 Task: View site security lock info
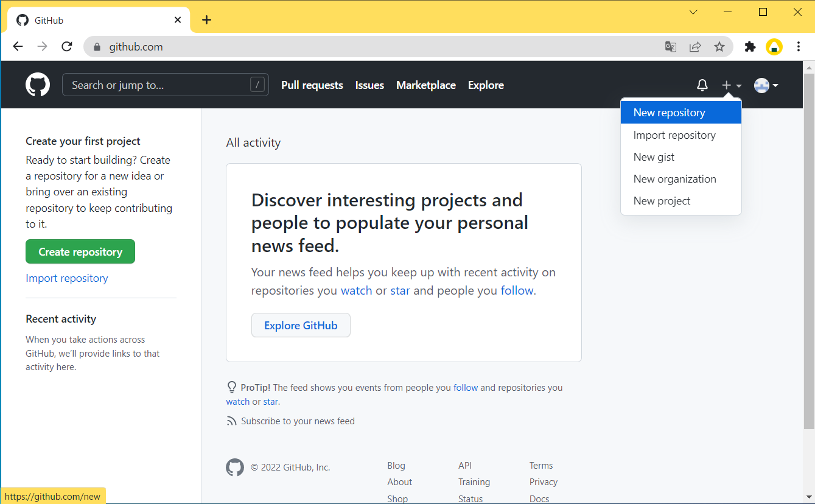click(x=96, y=47)
